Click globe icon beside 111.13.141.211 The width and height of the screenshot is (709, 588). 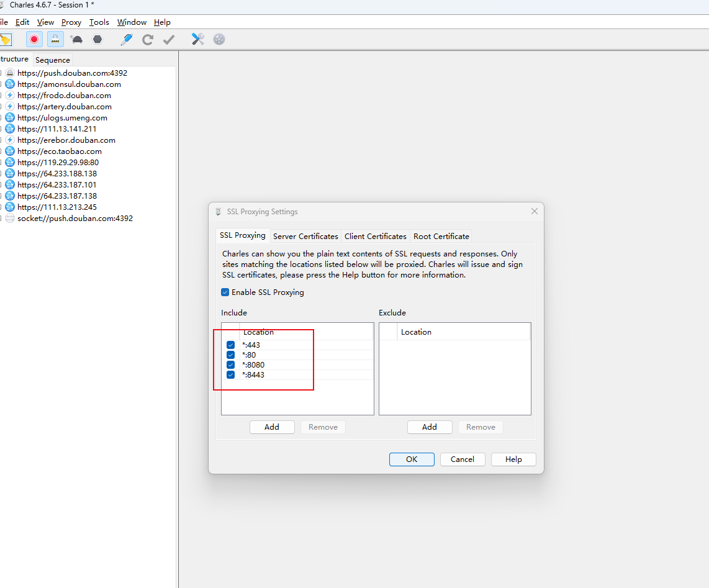click(x=10, y=129)
